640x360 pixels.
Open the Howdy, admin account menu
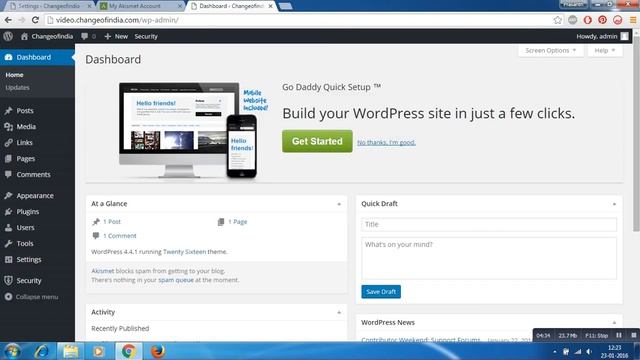click(x=602, y=36)
